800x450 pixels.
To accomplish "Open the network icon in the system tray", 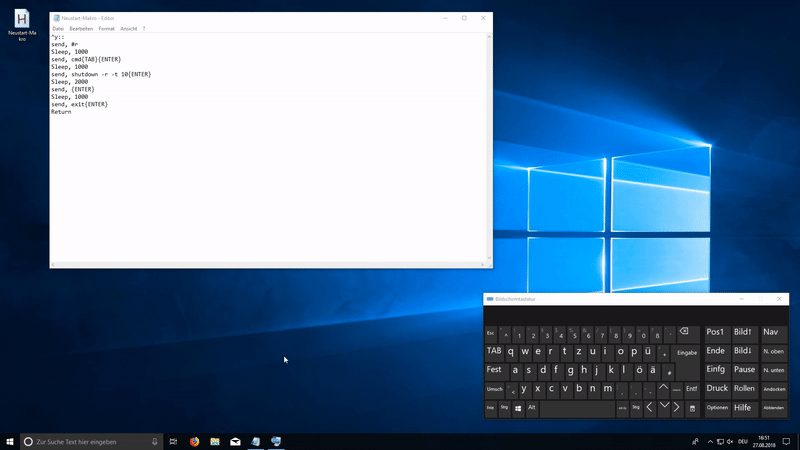I will (720, 442).
